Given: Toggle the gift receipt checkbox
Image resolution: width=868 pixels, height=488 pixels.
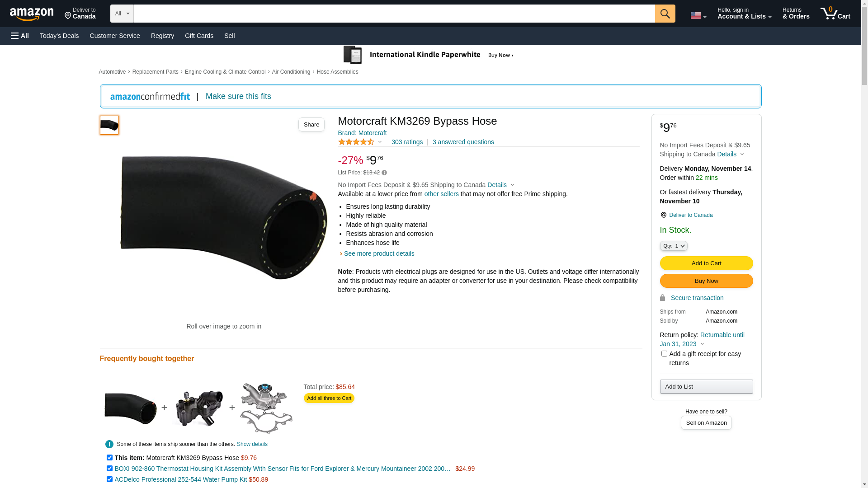Looking at the screenshot, I should click(x=664, y=354).
